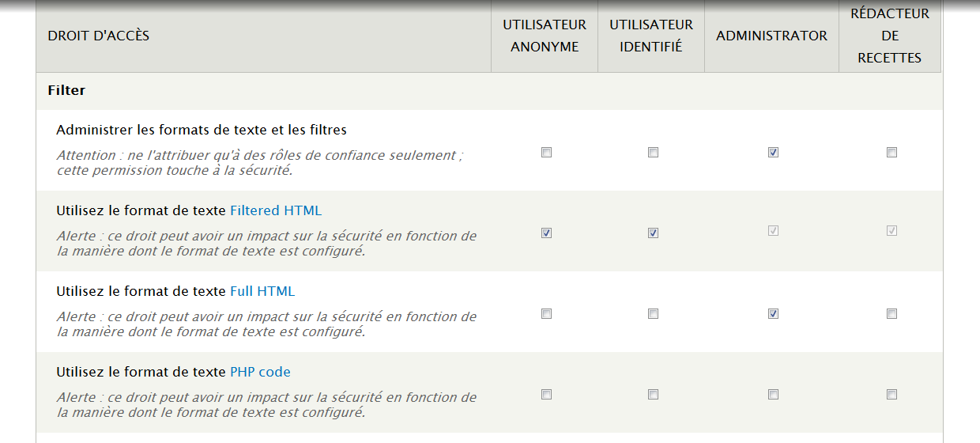Open the Filtered HTML format link
Screen dimensions: 980x443
(275, 210)
